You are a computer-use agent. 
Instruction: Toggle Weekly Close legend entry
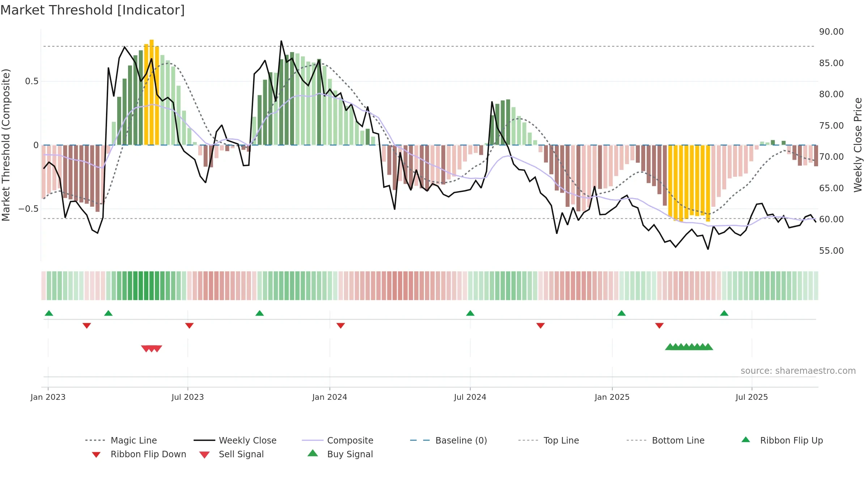pyautogui.click(x=235, y=440)
